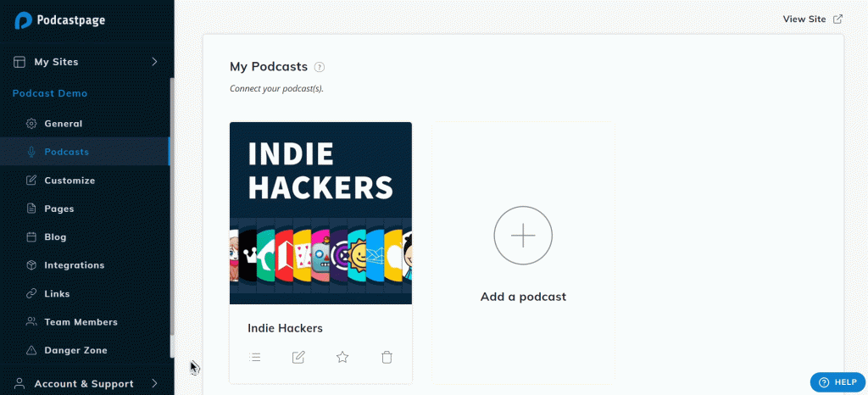Click the Integrations cube icon
The image size is (868, 395).
point(31,265)
